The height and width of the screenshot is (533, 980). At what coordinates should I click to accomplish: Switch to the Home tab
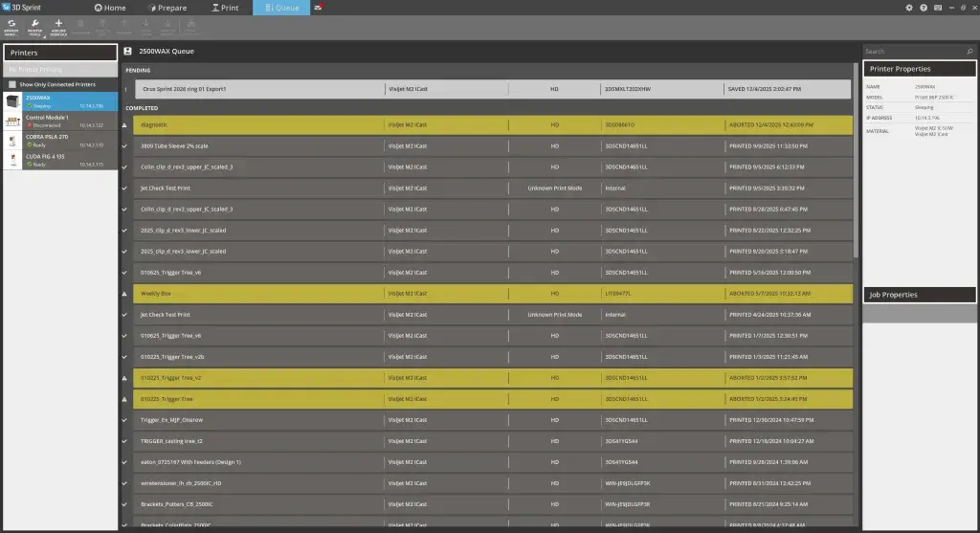[x=110, y=8]
